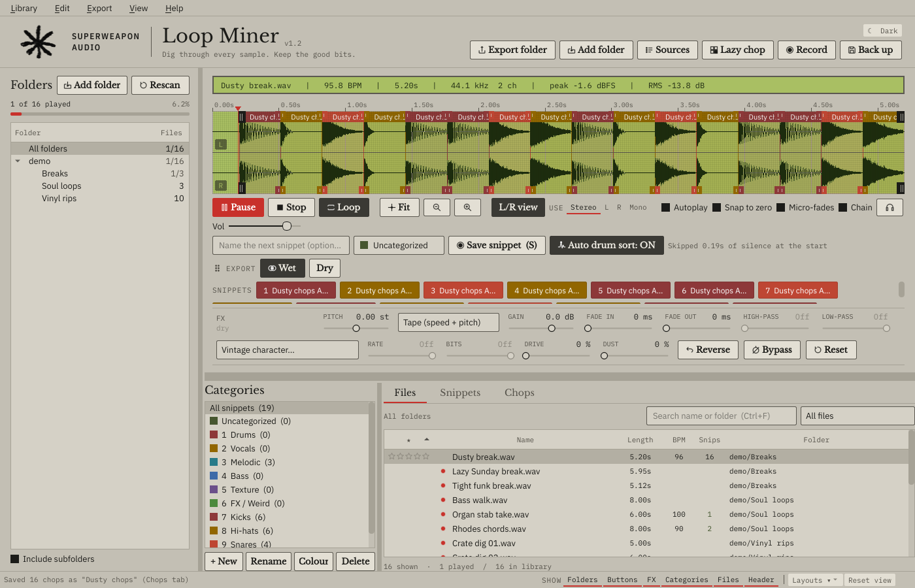
Task: Open the Export menu
Action: (99, 8)
